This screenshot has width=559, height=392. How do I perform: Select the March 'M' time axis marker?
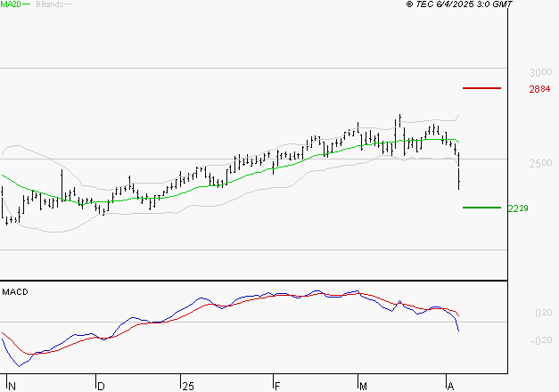click(364, 386)
